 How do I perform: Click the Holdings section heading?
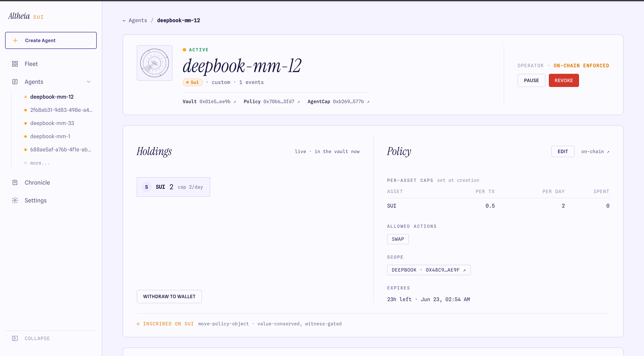point(154,151)
